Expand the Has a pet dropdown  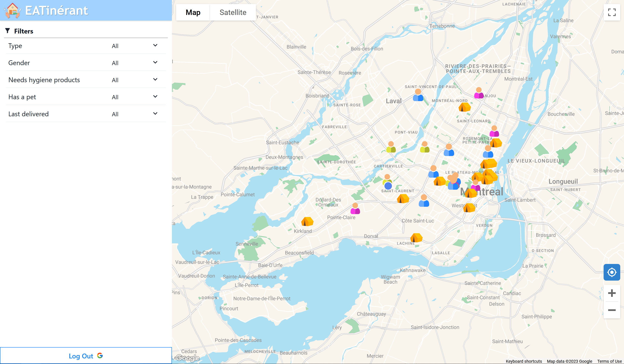[135, 97]
